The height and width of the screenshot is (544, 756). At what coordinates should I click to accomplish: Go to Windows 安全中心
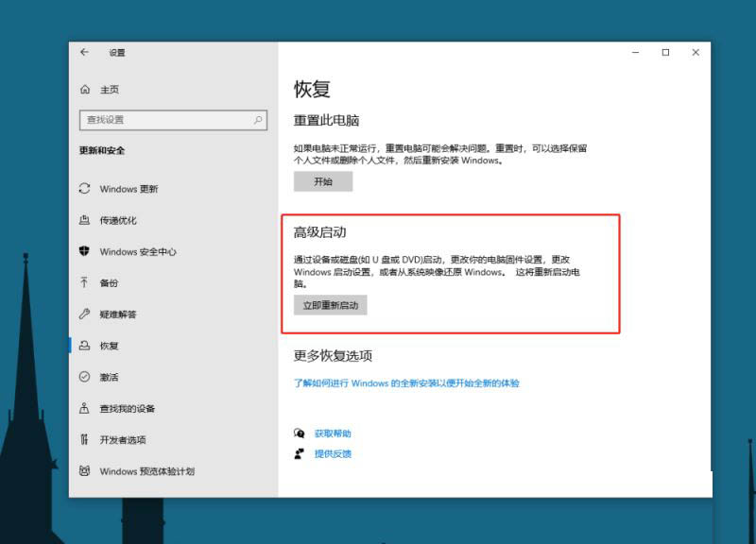[x=138, y=251]
